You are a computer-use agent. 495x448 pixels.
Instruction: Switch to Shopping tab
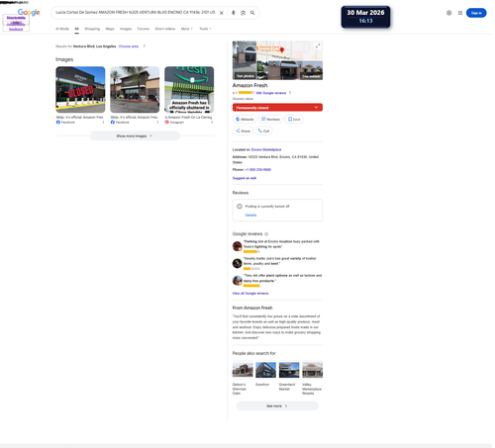click(92, 29)
